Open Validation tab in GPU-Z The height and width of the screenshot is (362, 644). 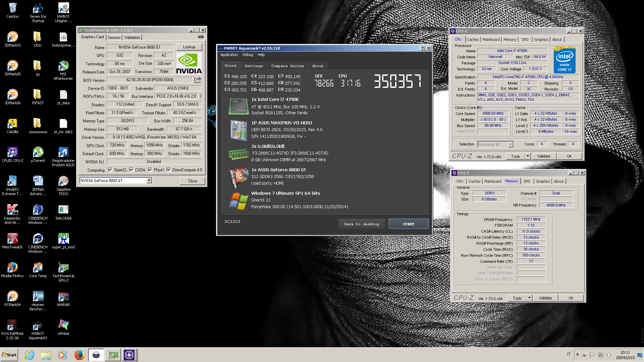point(132,38)
